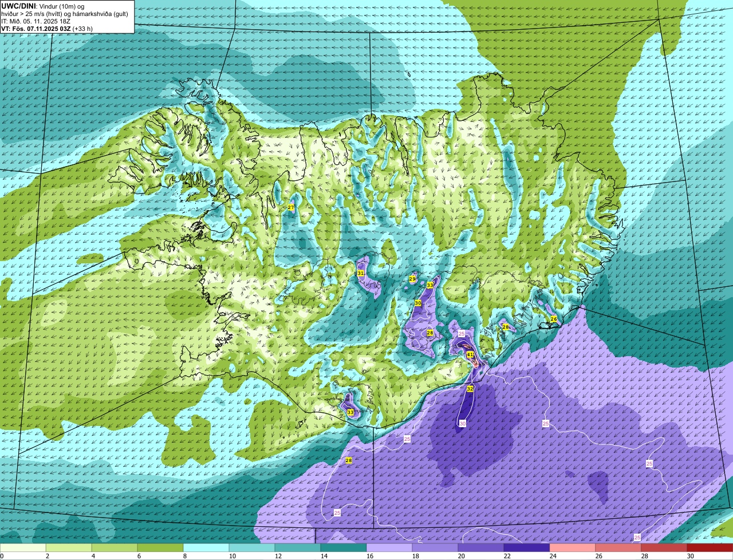733x560 pixels.
Task: Select the light lime 2–4 m/s legend swatch
Action: tap(69, 547)
